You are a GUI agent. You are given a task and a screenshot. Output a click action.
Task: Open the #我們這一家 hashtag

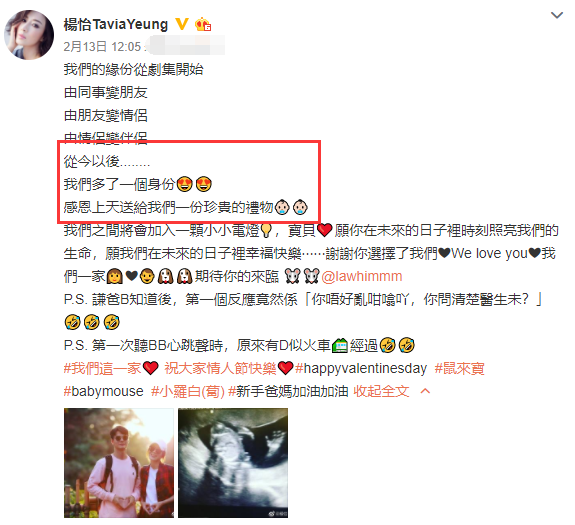click(x=102, y=368)
